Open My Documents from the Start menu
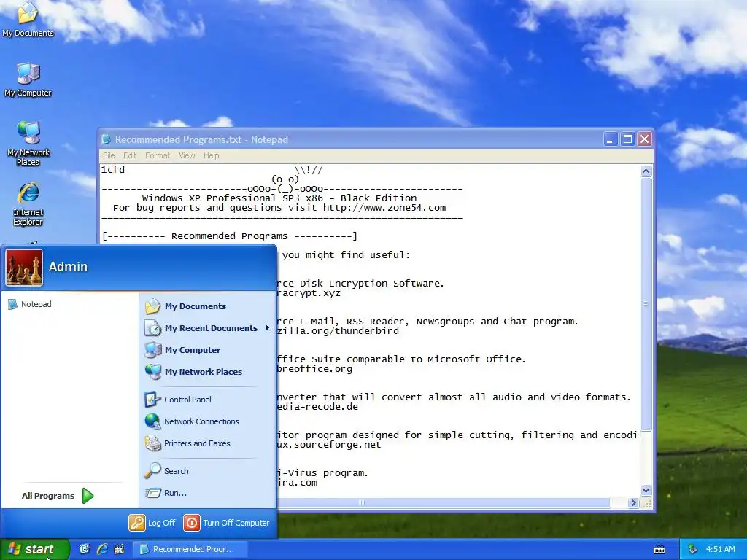This screenshot has width=747, height=560. [x=186, y=306]
